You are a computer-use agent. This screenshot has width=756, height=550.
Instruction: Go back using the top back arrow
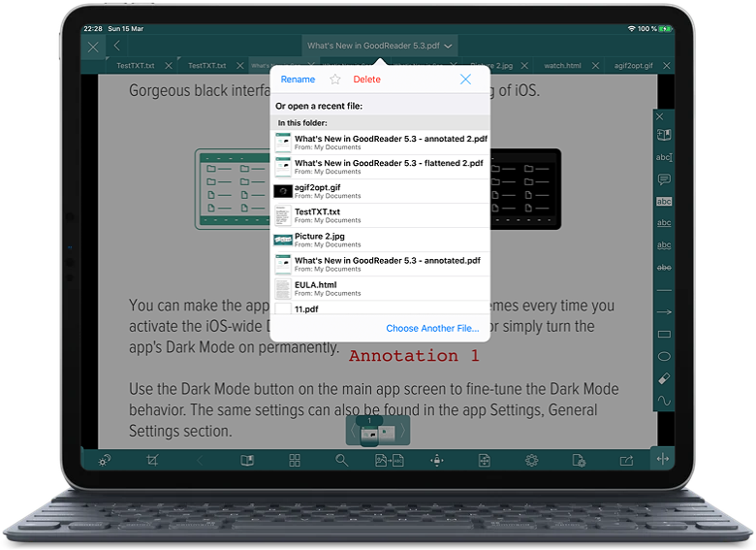116,46
